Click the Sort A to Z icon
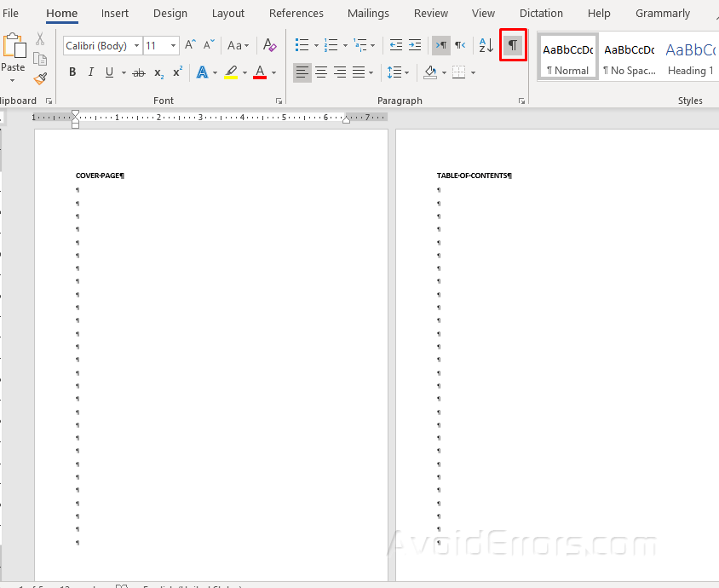719x588 pixels. [x=486, y=45]
